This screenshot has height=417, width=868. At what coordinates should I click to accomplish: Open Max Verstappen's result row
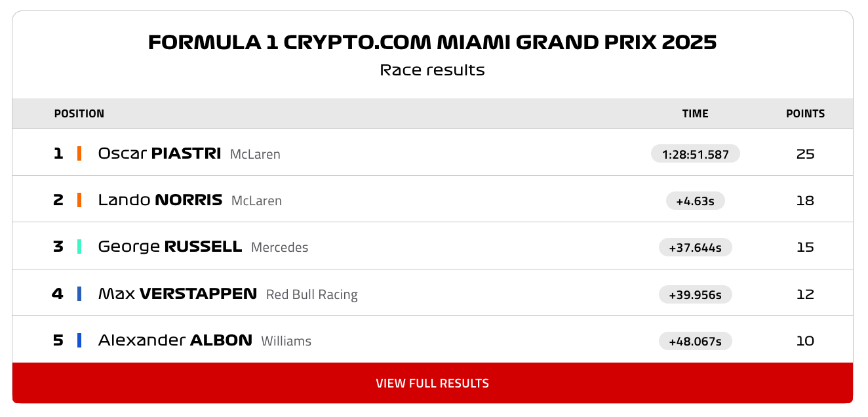(433, 294)
